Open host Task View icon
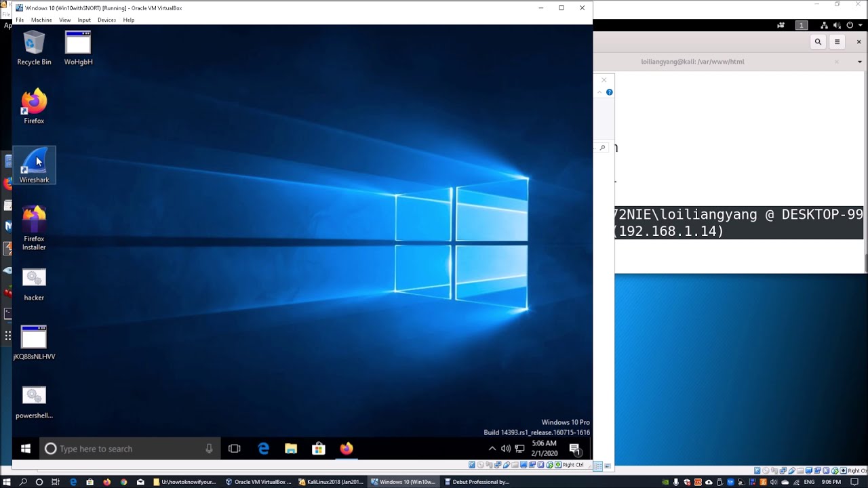Image resolution: width=868 pixels, height=488 pixels. pyautogui.click(x=56, y=482)
